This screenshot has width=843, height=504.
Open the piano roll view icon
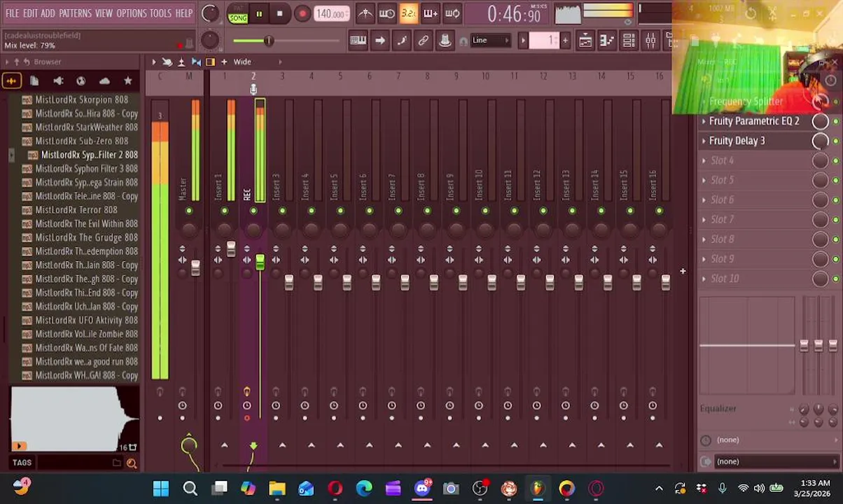click(x=606, y=41)
